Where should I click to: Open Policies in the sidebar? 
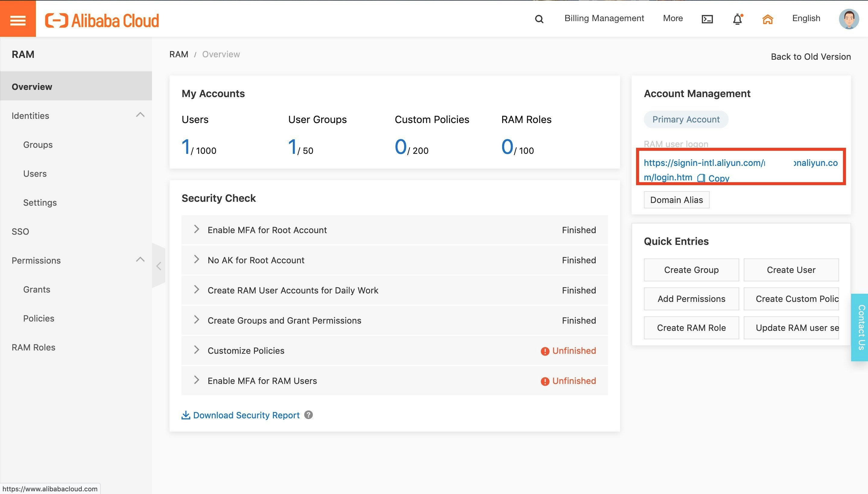pyautogui.click(x=39, y=318)
